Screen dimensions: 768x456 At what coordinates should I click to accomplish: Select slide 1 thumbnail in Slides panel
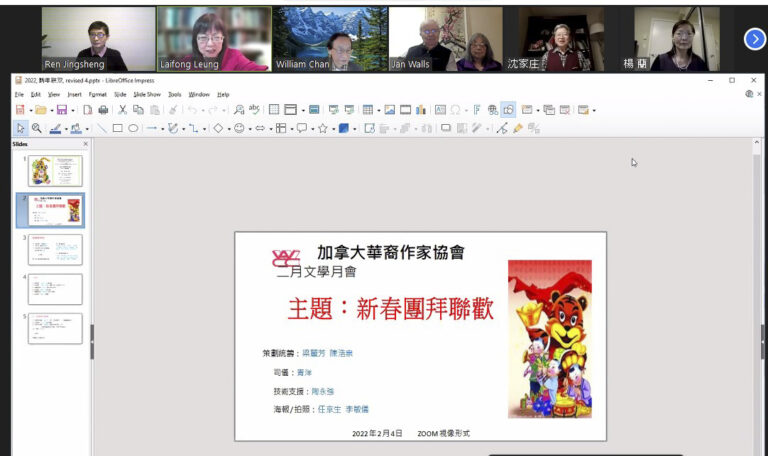(55, 170)
